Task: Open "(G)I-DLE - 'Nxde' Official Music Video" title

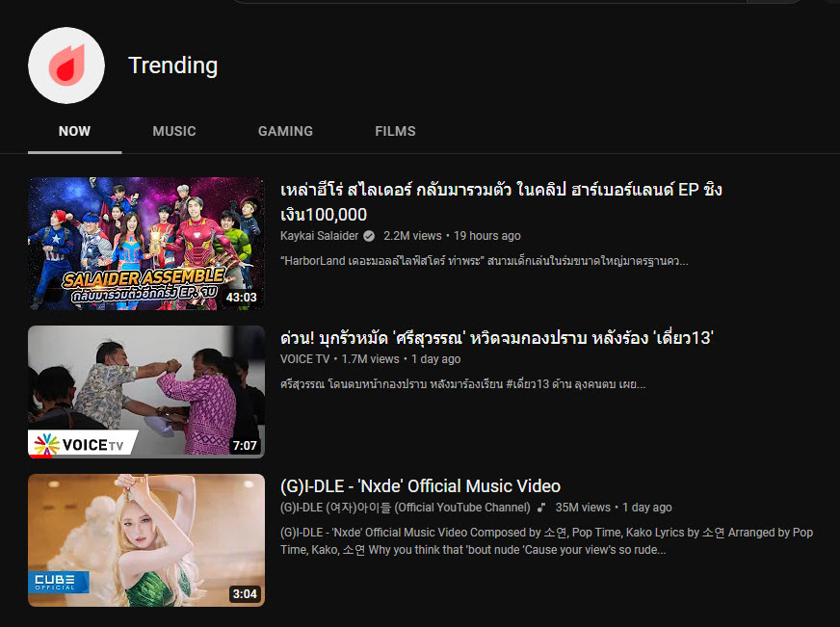Action: 421,486
